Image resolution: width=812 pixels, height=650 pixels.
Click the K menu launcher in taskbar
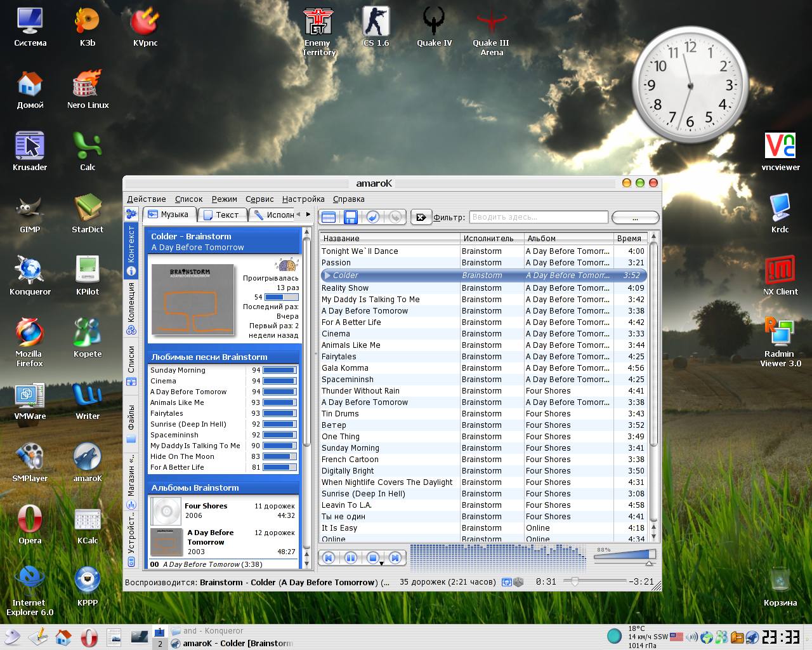point(11,636)
